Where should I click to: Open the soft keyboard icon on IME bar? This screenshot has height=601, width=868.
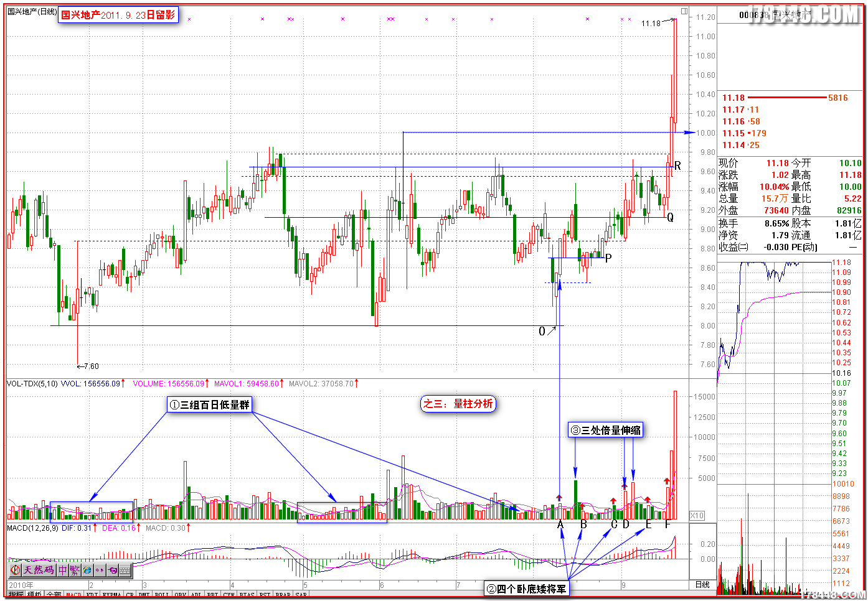coord(125,570)
